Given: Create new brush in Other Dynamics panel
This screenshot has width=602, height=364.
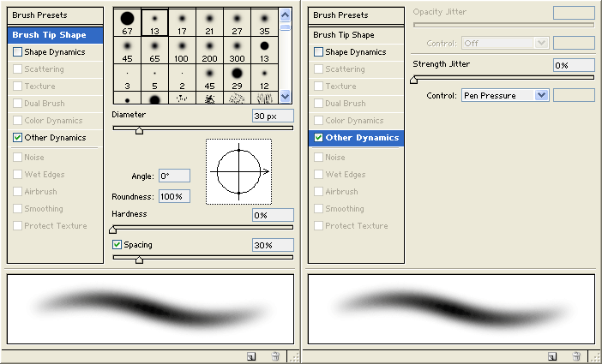Looking at the screenshot, I should [x=552, y=356].
